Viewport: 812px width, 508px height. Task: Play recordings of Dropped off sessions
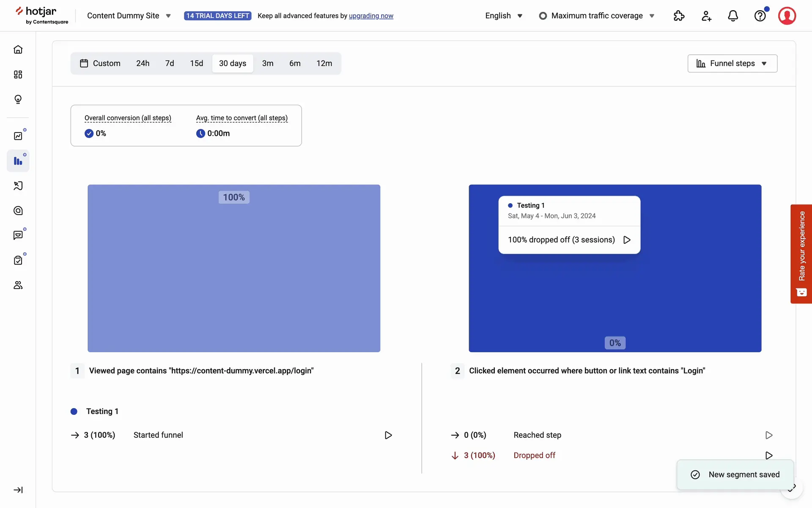pos(768,456)
